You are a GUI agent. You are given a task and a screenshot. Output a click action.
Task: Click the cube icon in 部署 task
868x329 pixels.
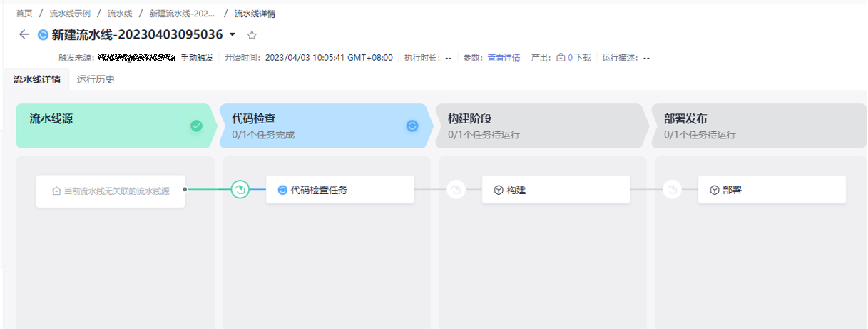pos(714,191)
